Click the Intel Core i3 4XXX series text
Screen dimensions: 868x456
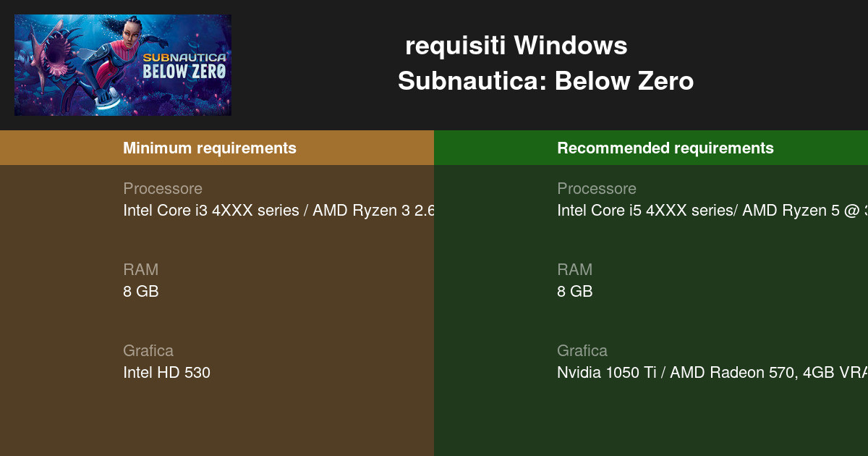click(278, 211)
